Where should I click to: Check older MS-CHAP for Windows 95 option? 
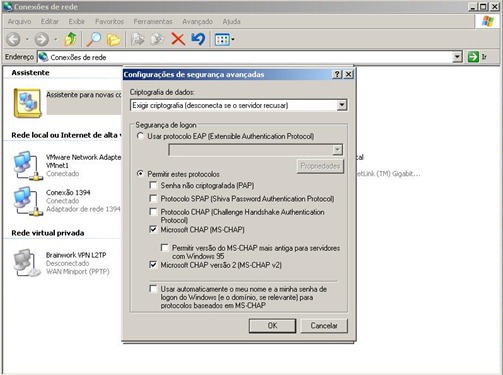click(165, 248)
